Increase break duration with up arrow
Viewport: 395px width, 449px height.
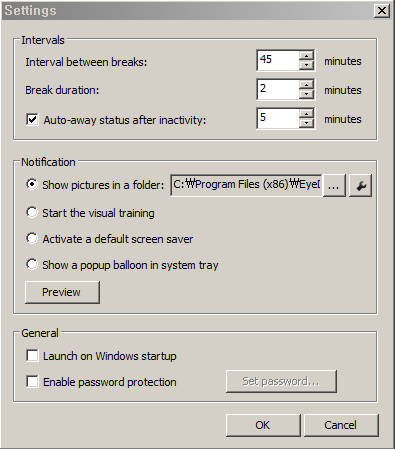pyautogui.click(x=306, y=84)
